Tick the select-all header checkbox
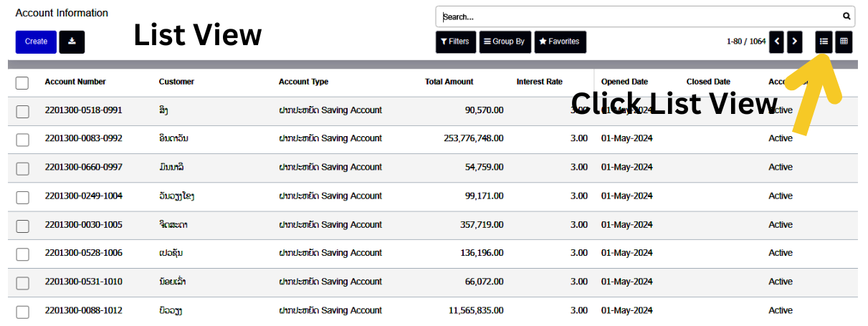This screenshot has width=868, height=326. (x=22, y=83)
